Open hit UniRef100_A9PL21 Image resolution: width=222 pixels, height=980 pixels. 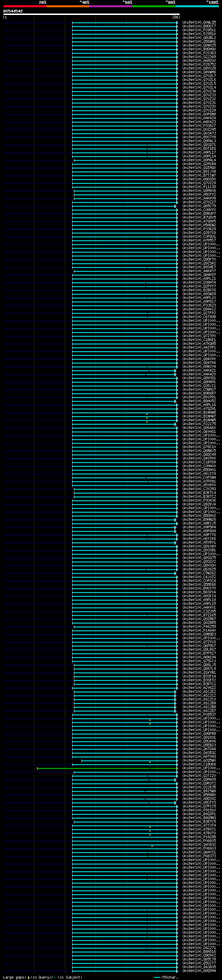199,278
